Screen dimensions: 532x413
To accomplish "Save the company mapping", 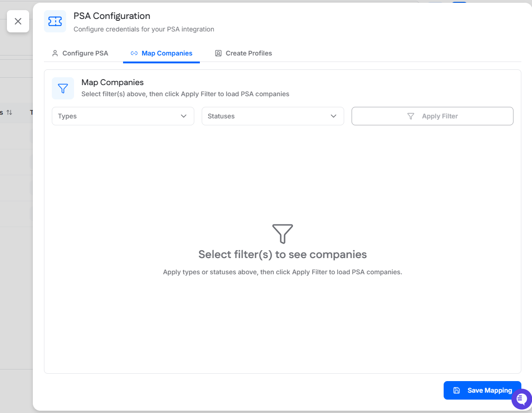I will (x=482, y=390).
